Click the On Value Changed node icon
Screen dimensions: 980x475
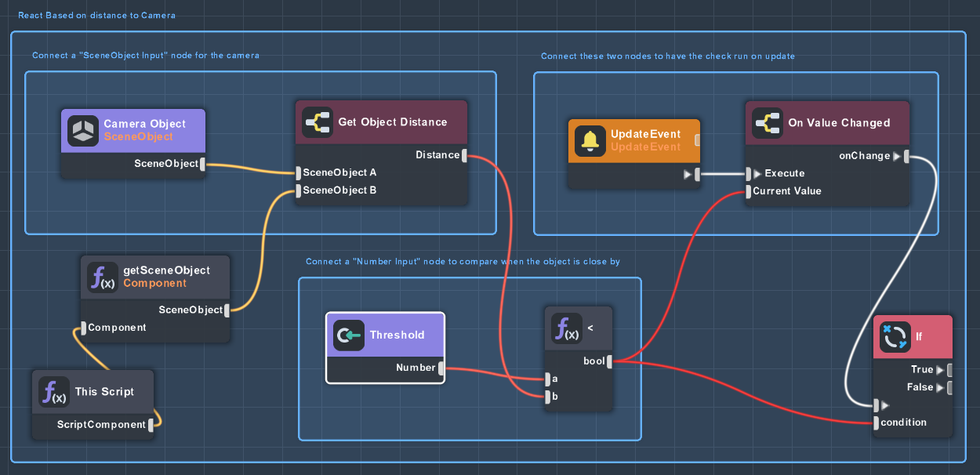(x=768, y=124)
